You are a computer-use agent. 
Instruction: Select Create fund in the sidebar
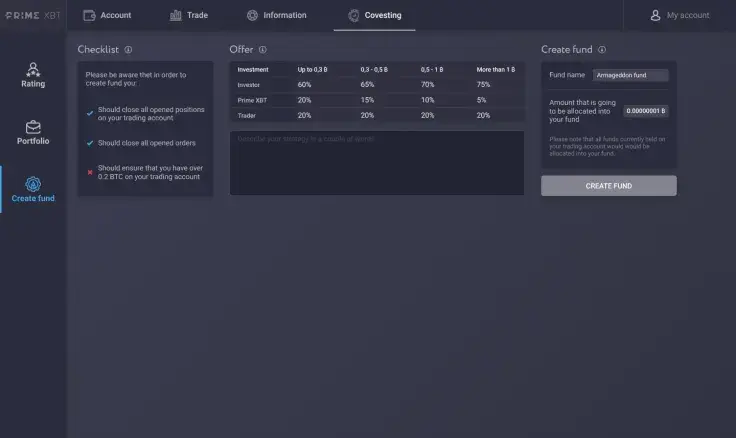(33, 189)
